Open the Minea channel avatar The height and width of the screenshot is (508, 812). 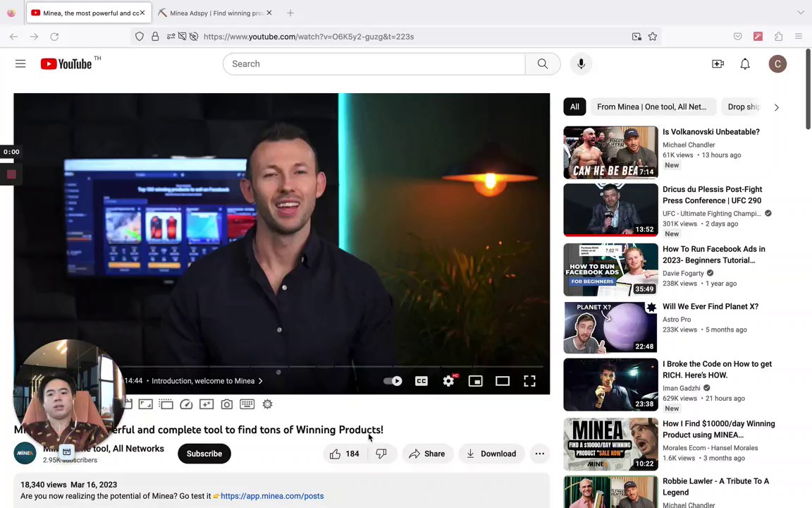(25, 453)
